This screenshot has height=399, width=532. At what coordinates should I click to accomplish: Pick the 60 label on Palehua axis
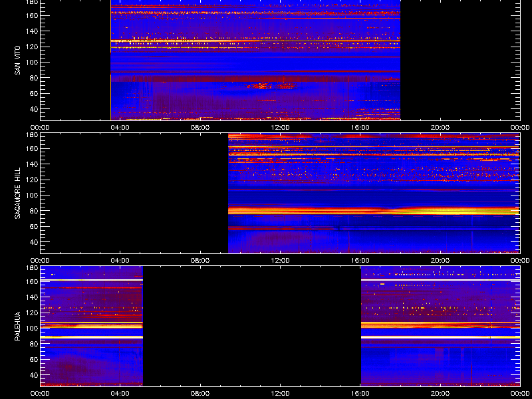pos(34,359)
